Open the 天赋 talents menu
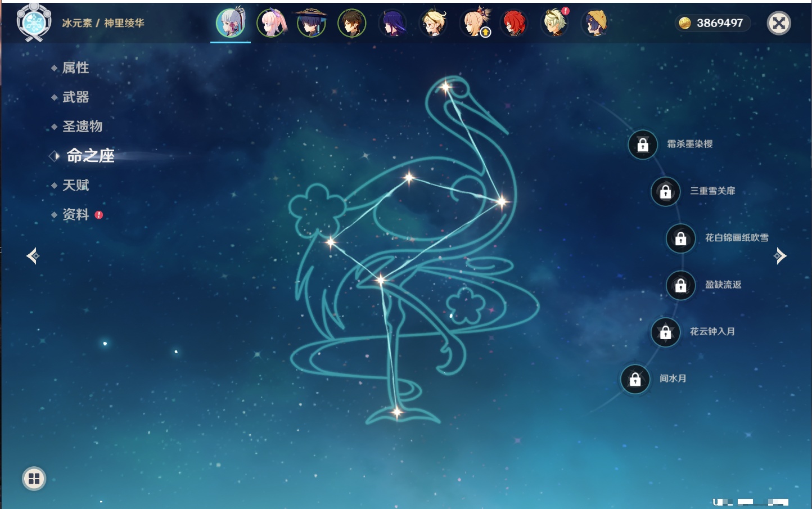Image resolution: width=812 pixels, height=509 pixels. [75, 185]
